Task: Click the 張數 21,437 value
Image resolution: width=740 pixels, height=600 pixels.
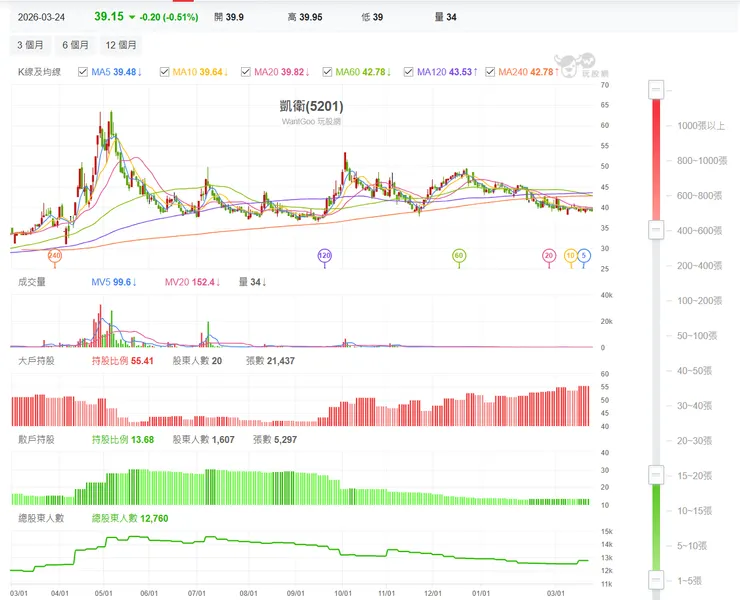Action: pyautogui.click(x=270, y=361)
